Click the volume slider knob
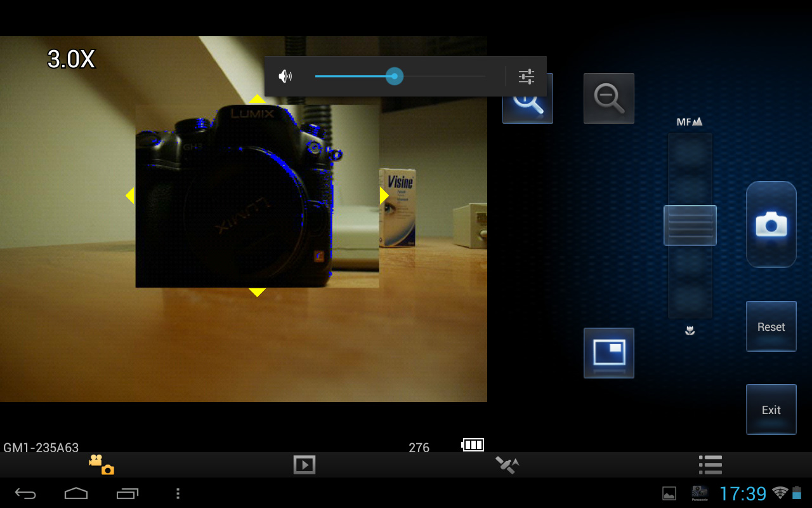 tap(395, 76)
